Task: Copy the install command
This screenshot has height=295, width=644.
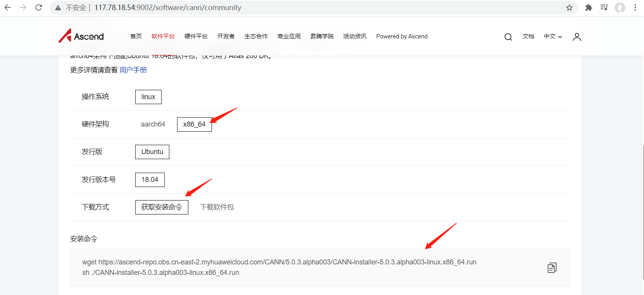Action: pos(552,268)
